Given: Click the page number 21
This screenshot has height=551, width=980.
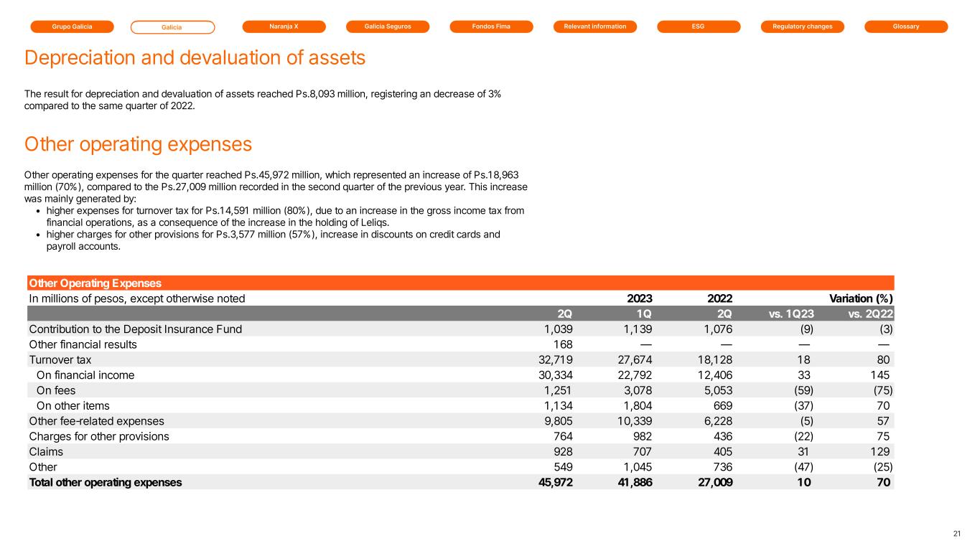Looking at the screenshot, I should 956,533.
